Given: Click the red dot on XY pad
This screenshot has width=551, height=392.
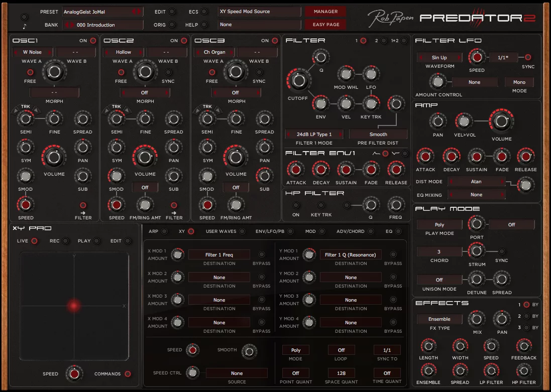Looking at the screenshot, I should 74,306.
